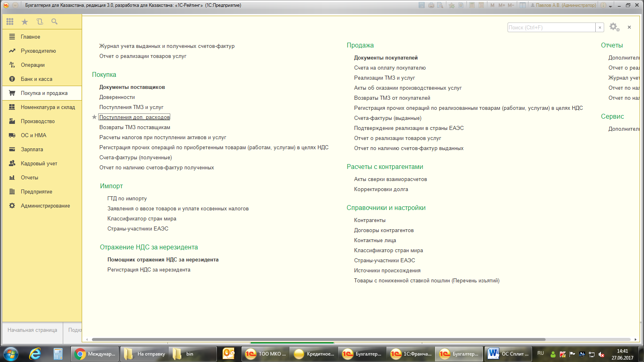The width and height of the screenshot is (644, 362).
Task: Open Счета-фактуры (полученные)
Action: pos(136,158)
